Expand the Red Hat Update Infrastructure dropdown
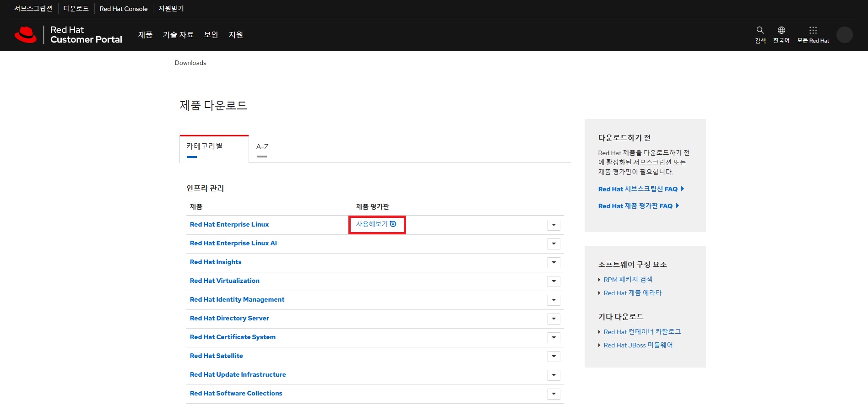Viewport: 868px width, 406px height. (554, 375)
